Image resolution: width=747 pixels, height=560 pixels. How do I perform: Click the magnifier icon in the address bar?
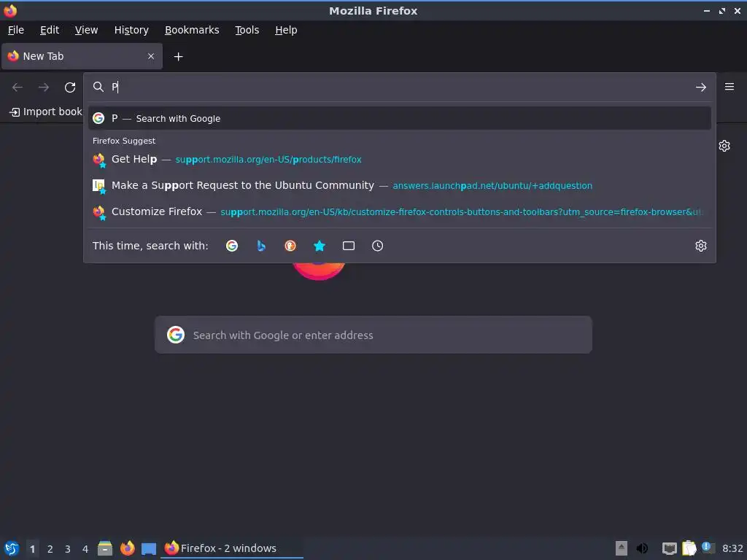[98, 87]
